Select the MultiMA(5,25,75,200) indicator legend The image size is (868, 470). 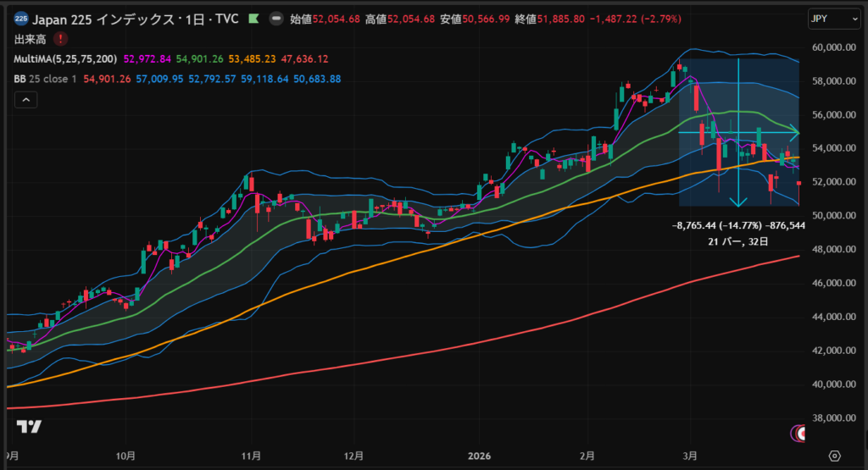coord(66,59)
